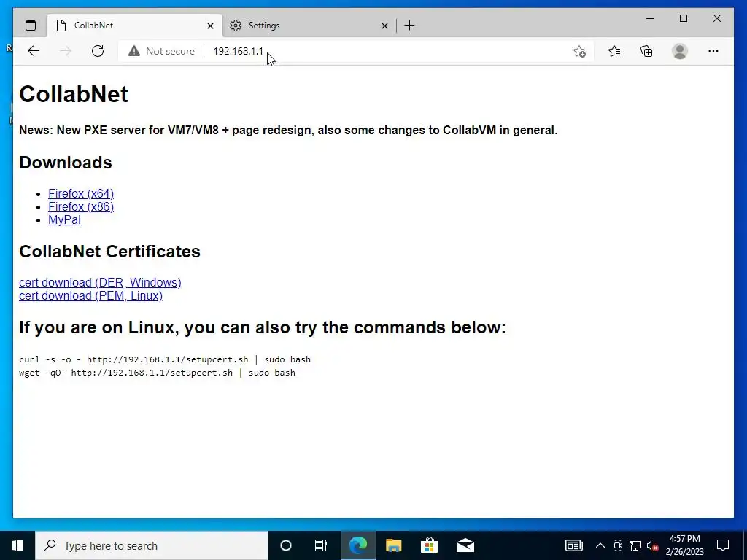Click the CollabNet page heading
Viewport: 747px width, 560px height.
point(74,94)
